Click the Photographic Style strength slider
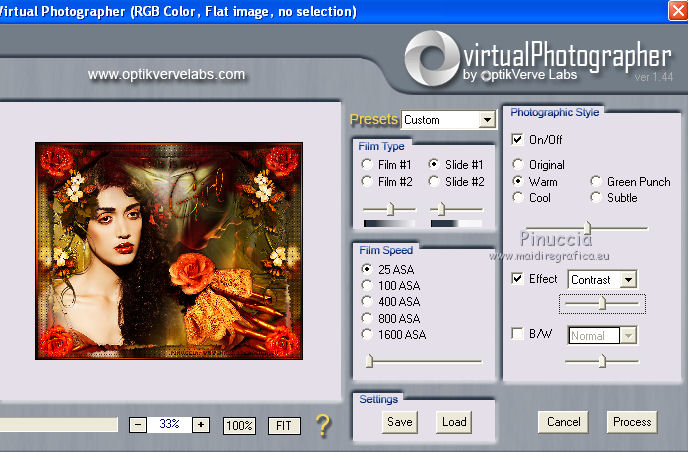Image resolution: width=688 pixels, height=452 pixels. (587, 228)
